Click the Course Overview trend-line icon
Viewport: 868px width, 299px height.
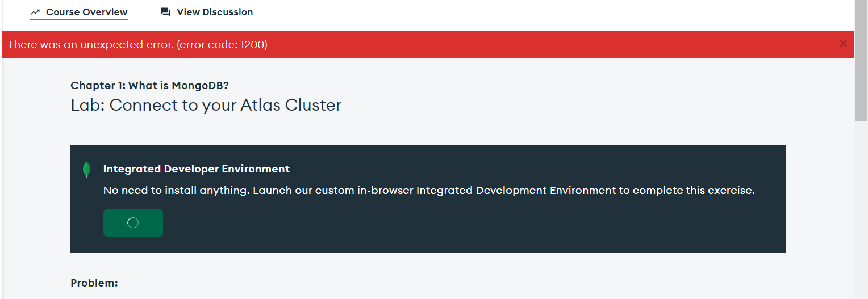click(x=35, y=12)
